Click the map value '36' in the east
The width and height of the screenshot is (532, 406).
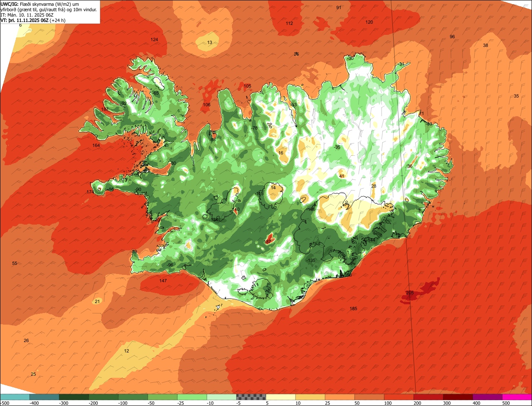click(x=409, y=166)
